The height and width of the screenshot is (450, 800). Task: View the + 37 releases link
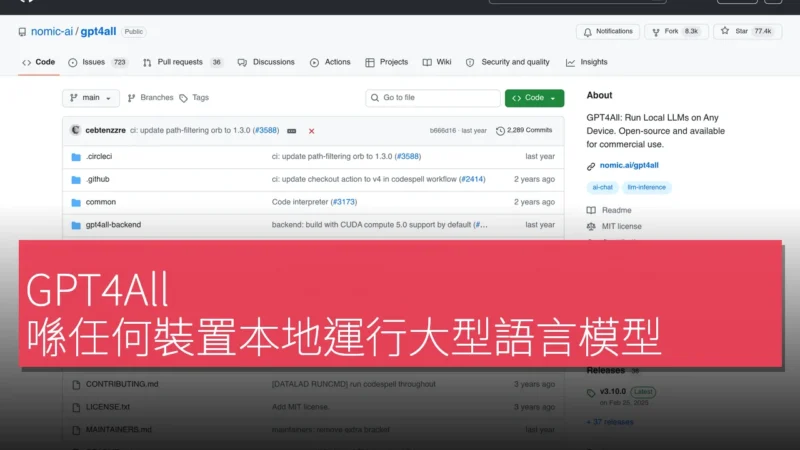610,422
